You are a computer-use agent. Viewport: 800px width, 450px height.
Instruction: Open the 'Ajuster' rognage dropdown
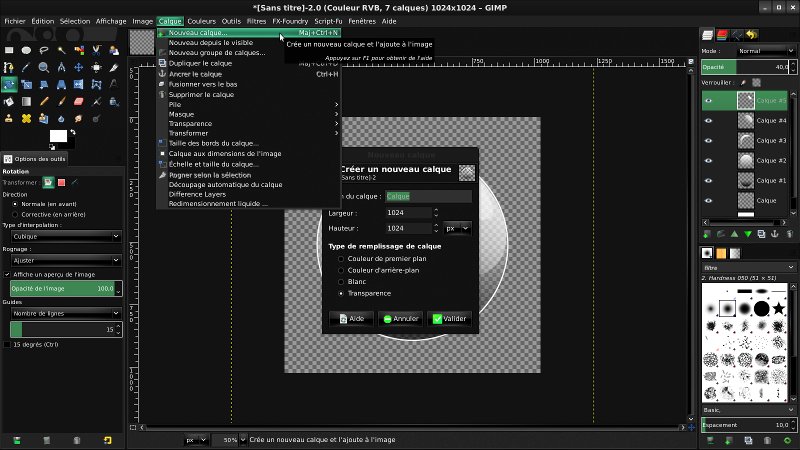(x=66, y=260)
